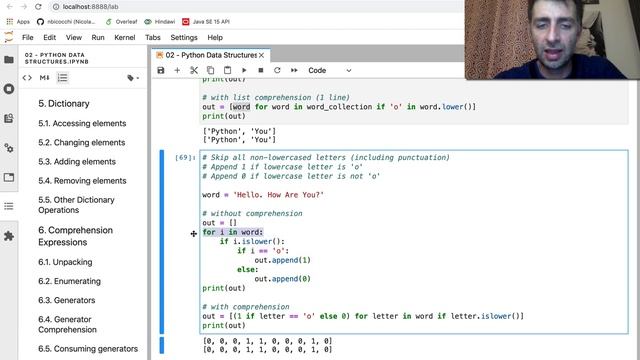Open the Java SE 15 API bookmark
The width and height of the screenshot is (640, 360).
coord(206,22)
